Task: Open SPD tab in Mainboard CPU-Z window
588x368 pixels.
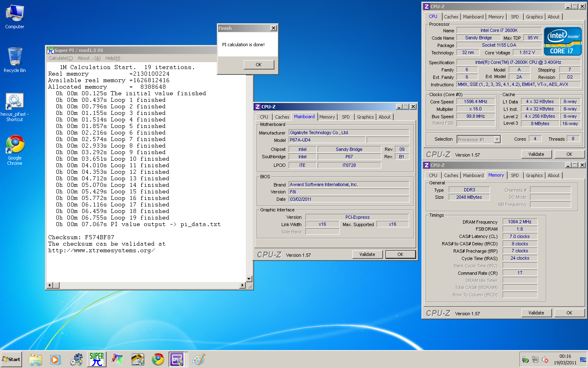Action: (346, 117)
